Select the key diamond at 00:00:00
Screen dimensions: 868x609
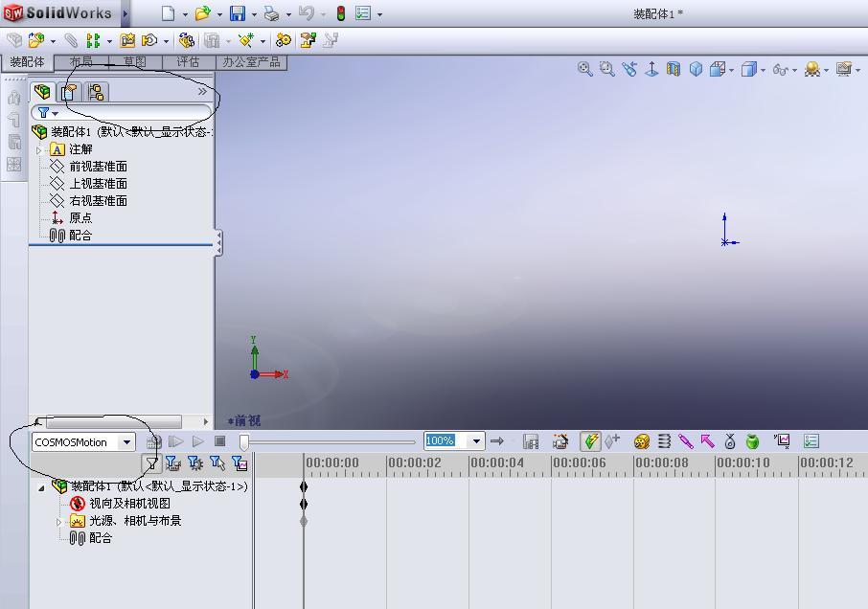coord(304,486)
